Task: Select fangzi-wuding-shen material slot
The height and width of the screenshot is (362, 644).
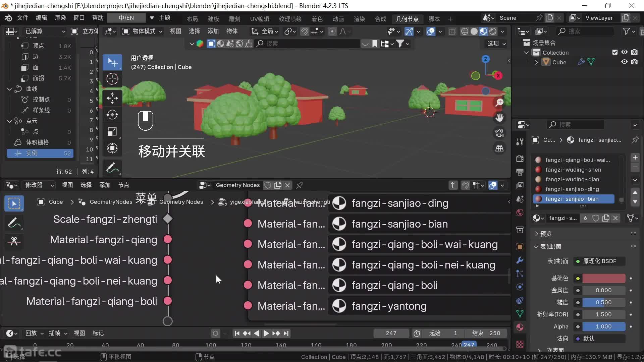Action: pyautogui.click(x=573, y=170)
